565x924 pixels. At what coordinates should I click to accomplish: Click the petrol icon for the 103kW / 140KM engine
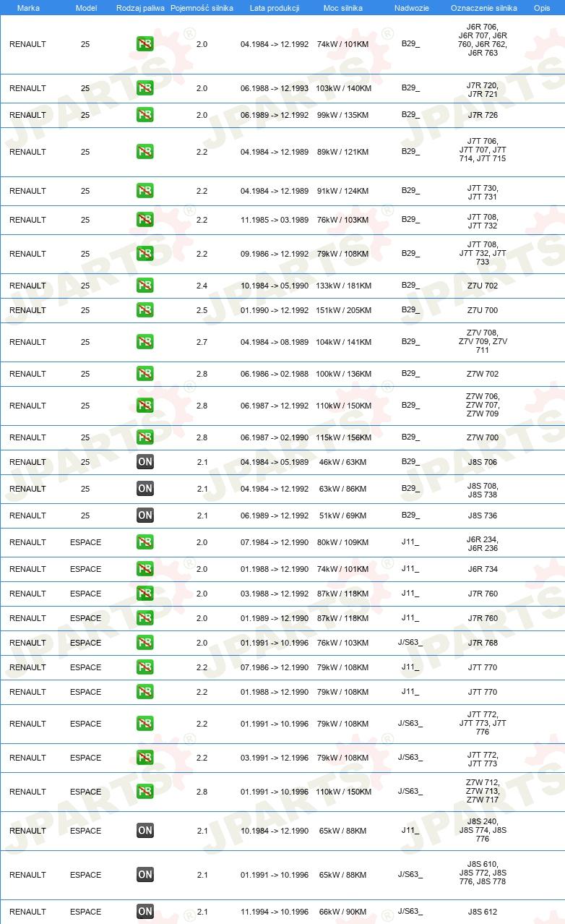pos(145,88)
